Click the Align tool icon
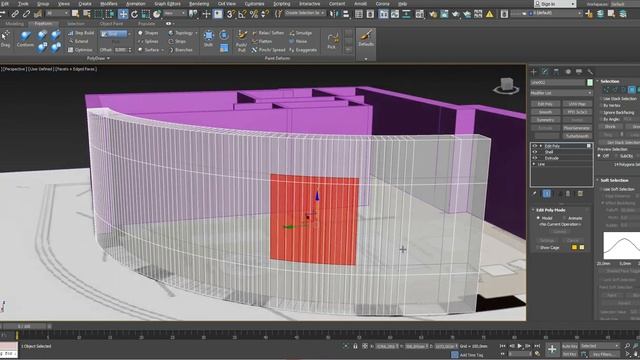Viewport: 640px width, 360px height. (346, 14)
